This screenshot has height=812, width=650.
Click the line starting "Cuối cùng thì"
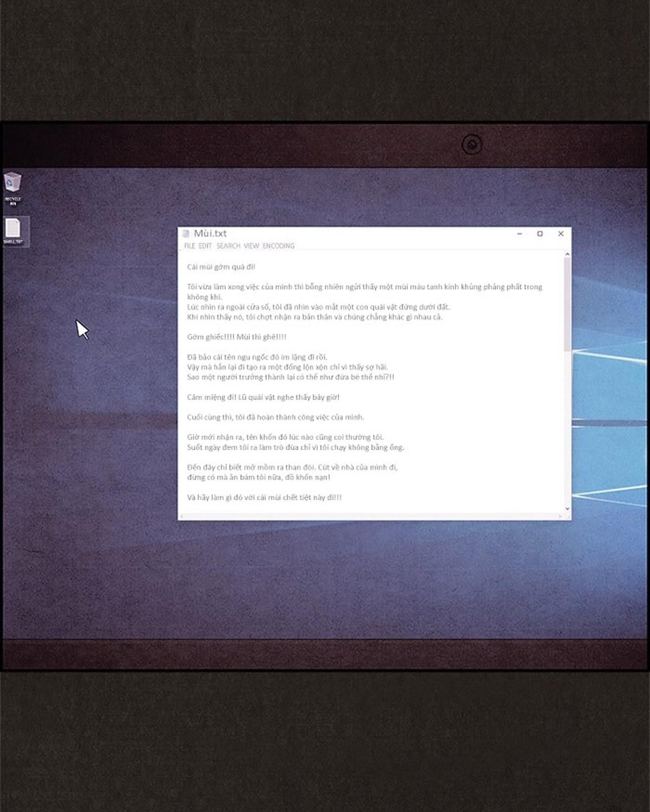pyautogui.click(x=275, y=417)
